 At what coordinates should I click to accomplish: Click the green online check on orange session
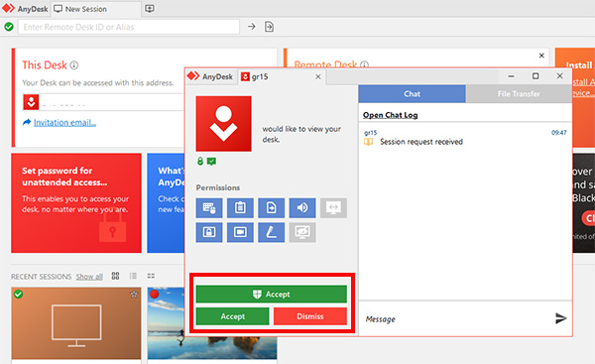pyautogui.click(x=18, y=295)
